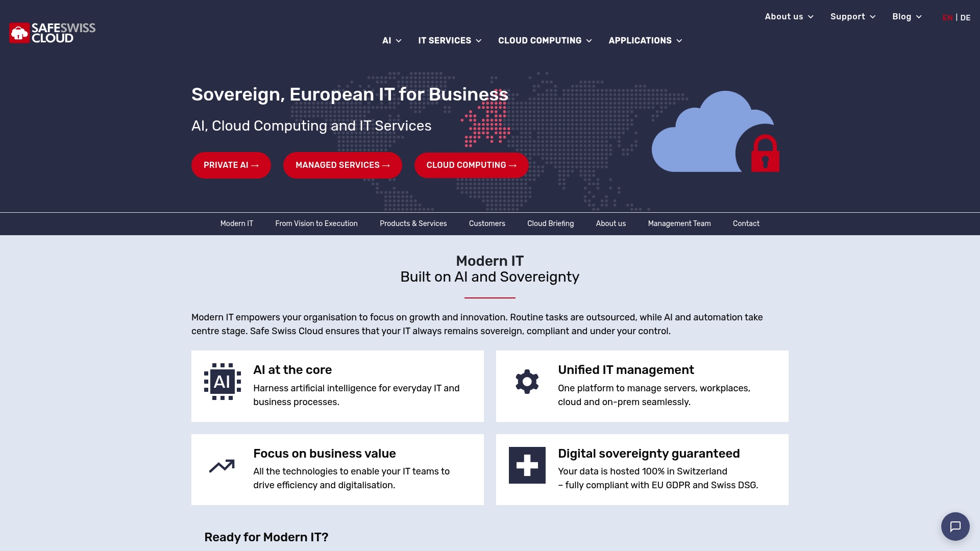Go to From Vision to Execution
This screenshot has width=980, height=551.
[x=316, y=223]
